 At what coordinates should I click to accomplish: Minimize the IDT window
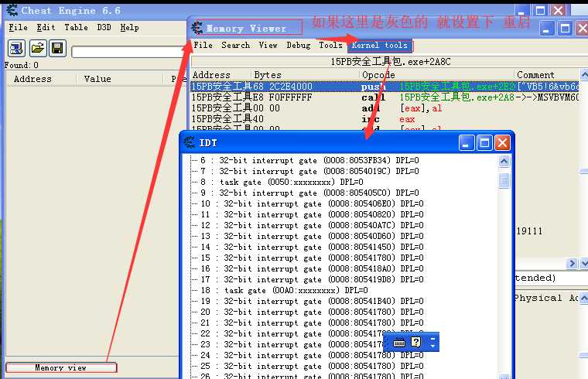[x=466, y=143]
